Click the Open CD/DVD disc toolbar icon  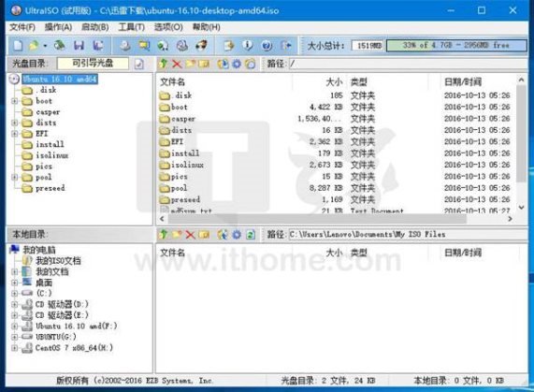coord(60,45)
